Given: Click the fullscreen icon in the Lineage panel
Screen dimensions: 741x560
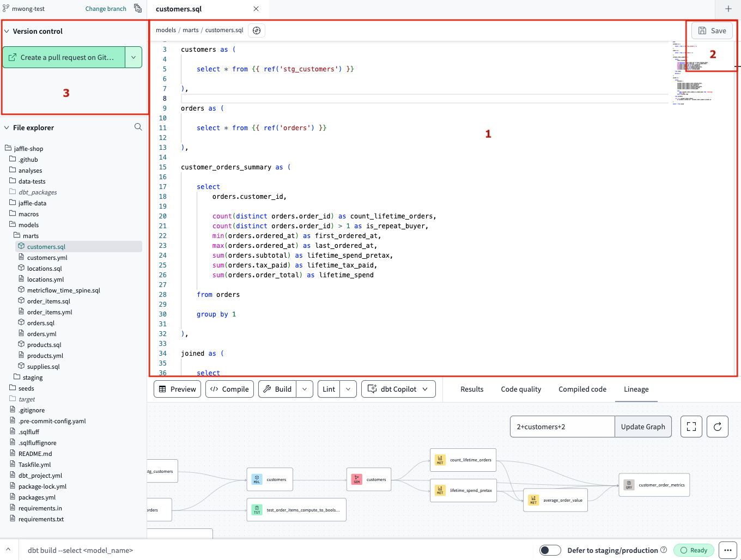Looking at the screenshot, I should (x=691, y=427).
